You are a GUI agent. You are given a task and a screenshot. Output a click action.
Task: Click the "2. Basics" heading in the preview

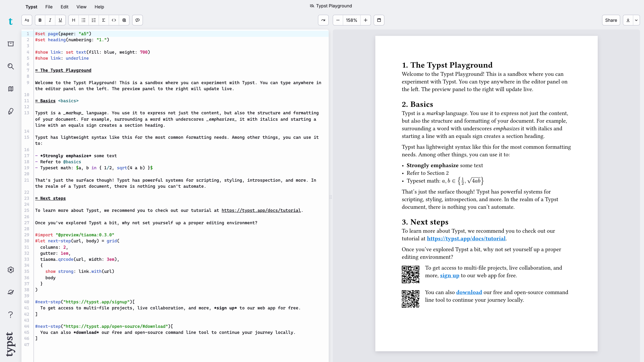tap(417, 104)
